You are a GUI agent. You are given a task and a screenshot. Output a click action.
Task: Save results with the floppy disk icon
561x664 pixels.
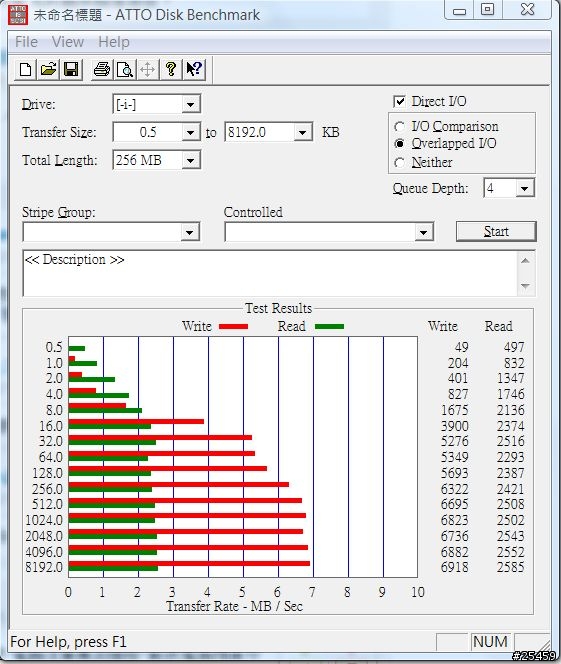pyautogui.click(x=71, y=69)
